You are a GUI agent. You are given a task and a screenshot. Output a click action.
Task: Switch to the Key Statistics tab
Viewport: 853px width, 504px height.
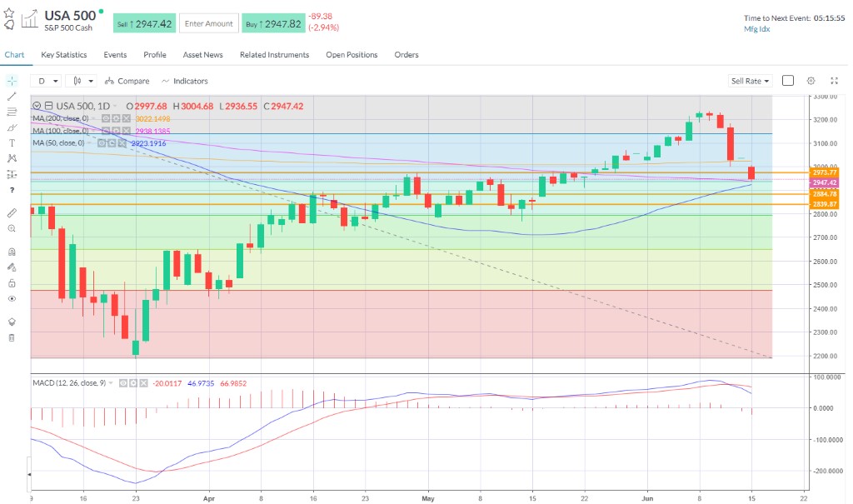coord(64,55)
